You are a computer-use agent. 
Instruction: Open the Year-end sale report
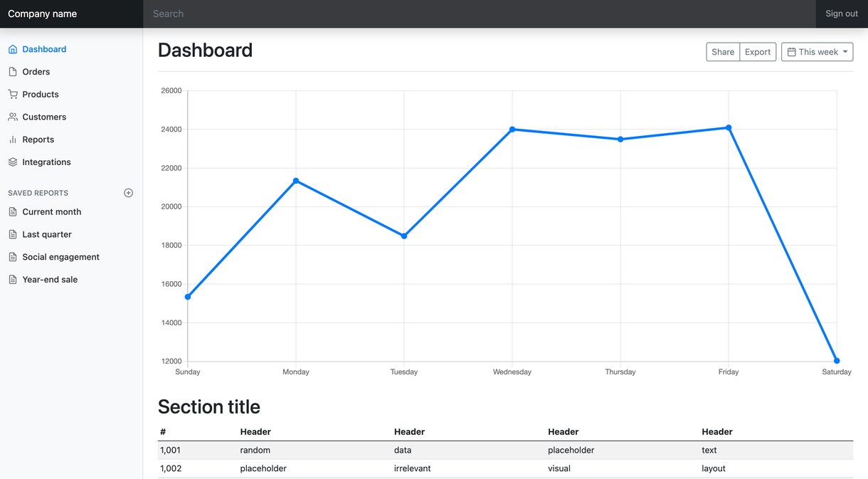point(50,280)
